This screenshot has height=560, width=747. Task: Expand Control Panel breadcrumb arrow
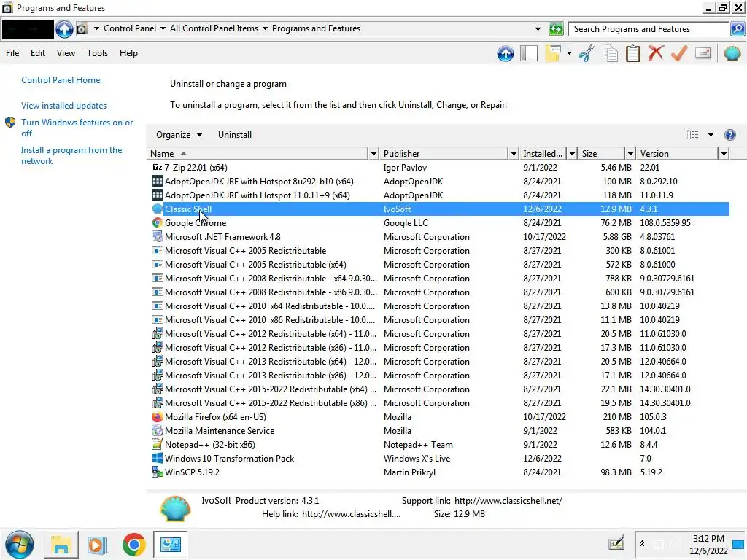[x=163, y=28]
